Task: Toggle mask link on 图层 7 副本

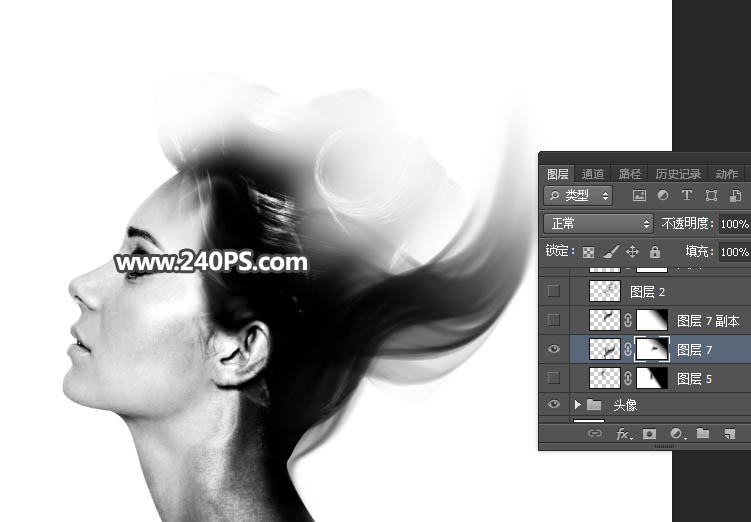Action: pyautogui.click(x=628, y=320)
